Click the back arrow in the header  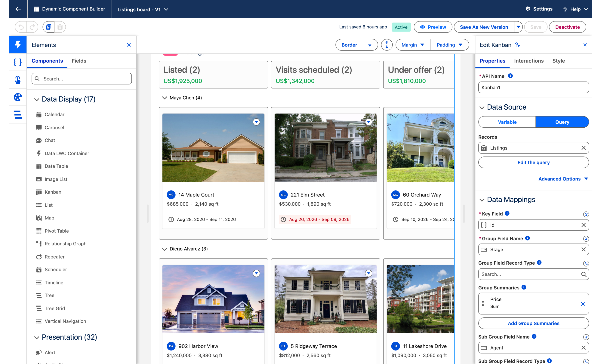[x=18, y=9]
